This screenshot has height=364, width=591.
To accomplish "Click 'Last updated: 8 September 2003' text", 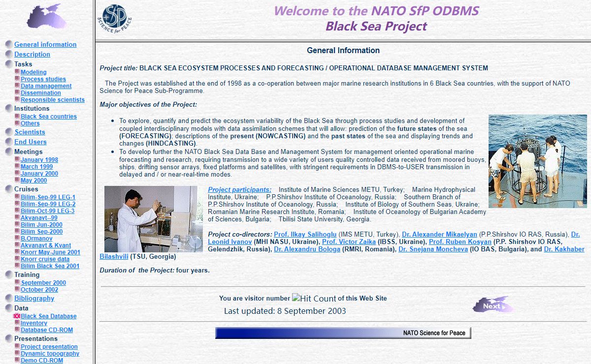I will pyautogui.click(x=285, y=311).
